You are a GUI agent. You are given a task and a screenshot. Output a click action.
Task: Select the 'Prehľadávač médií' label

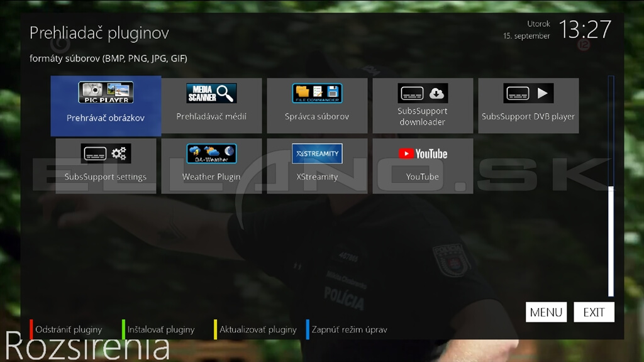pyautogui.click(x=211, y=116)
